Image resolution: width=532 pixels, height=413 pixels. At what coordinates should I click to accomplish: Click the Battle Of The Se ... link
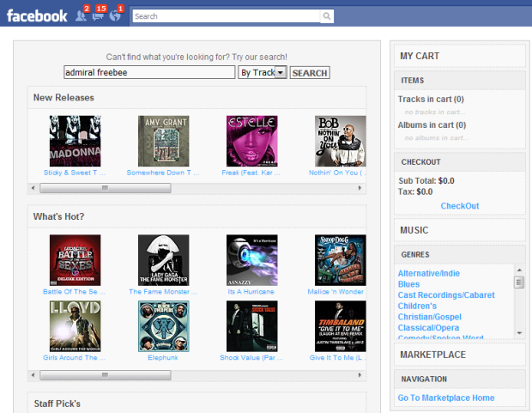pyautogui.click(x=74, y=291)
